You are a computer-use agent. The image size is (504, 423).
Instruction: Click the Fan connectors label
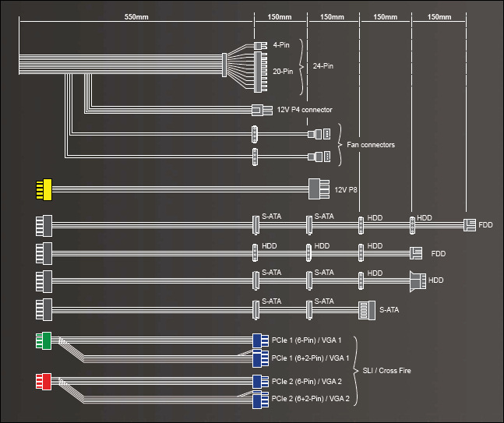tap(372, 145)
